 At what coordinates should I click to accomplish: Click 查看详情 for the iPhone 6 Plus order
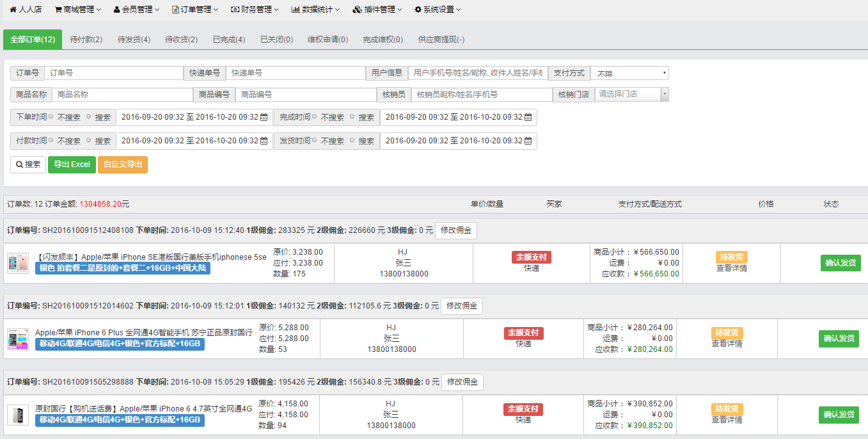(x=727, y=344)
